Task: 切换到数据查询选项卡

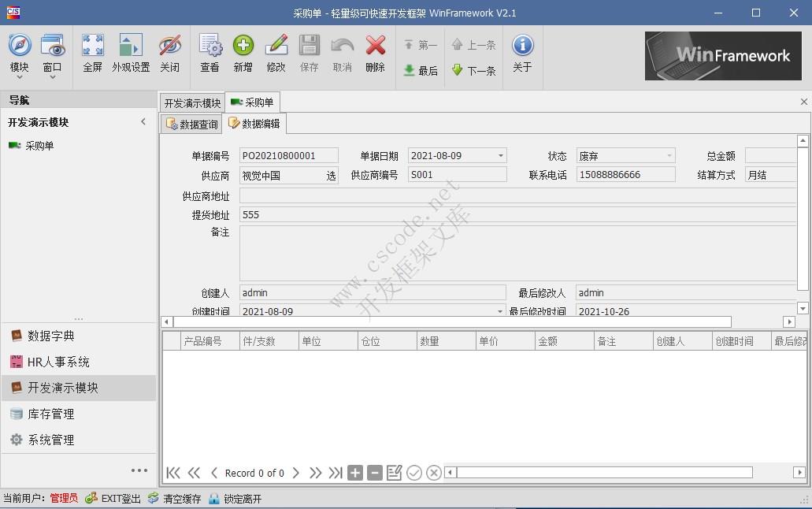Action: tap(190, 123)
